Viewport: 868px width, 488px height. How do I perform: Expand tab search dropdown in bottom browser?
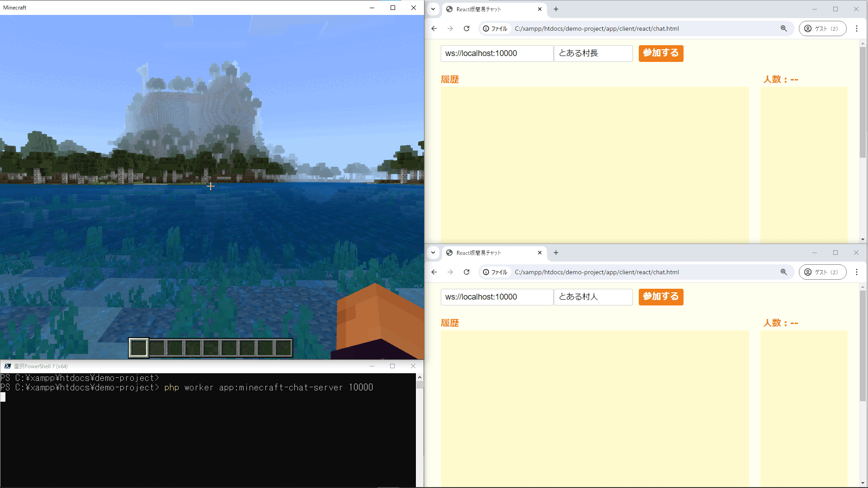pos(433,253)
